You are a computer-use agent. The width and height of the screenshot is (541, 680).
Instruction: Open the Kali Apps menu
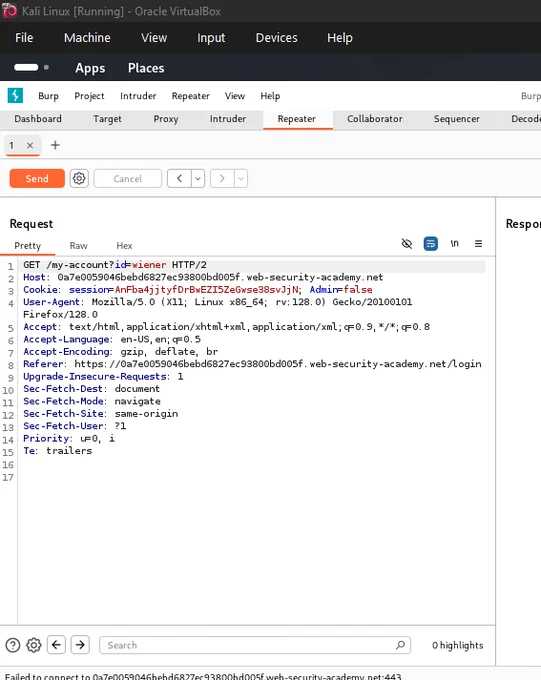click(90, 68)
